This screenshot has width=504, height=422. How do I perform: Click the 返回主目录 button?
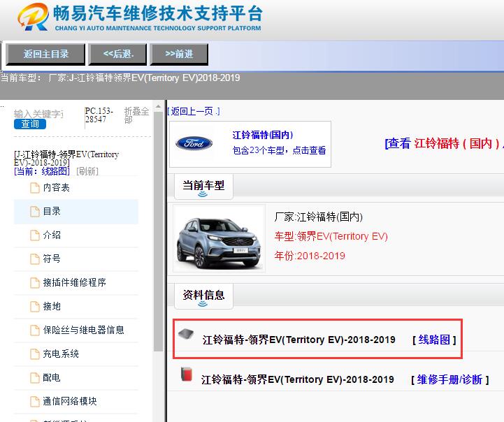click(45, 54)
